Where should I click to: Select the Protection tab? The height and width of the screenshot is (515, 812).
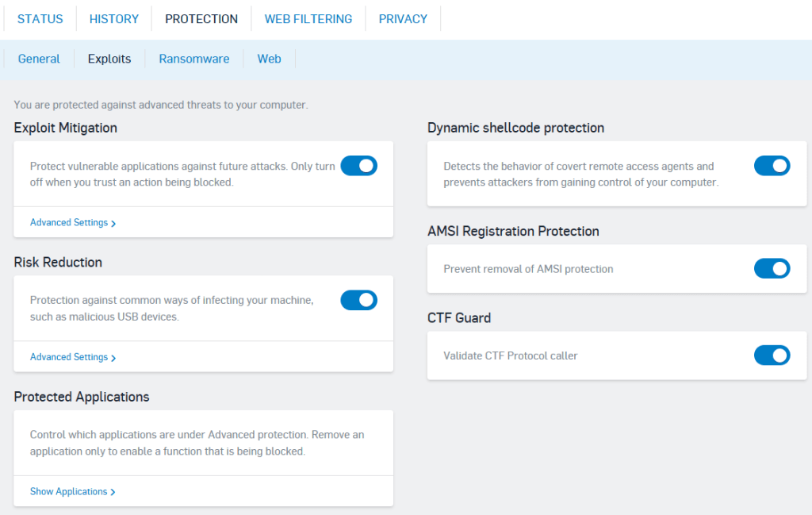[x=201, y=19]
